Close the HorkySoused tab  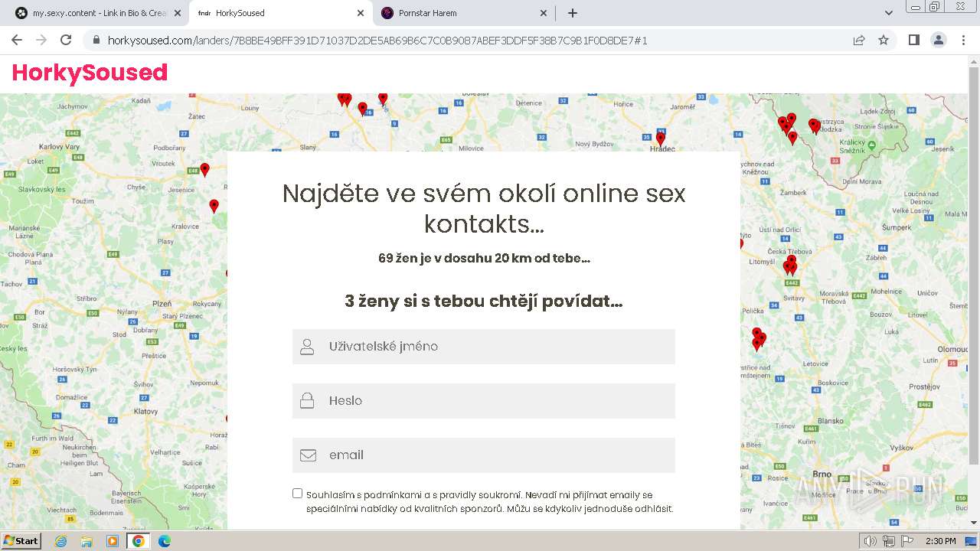360,13
